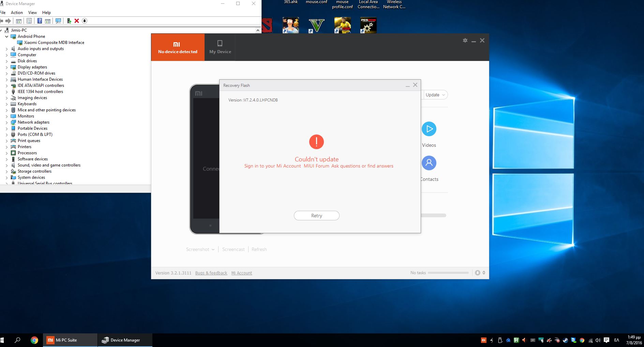Click the red X uninstall device icon
The image size is (644, 347).
coord(77,21)
